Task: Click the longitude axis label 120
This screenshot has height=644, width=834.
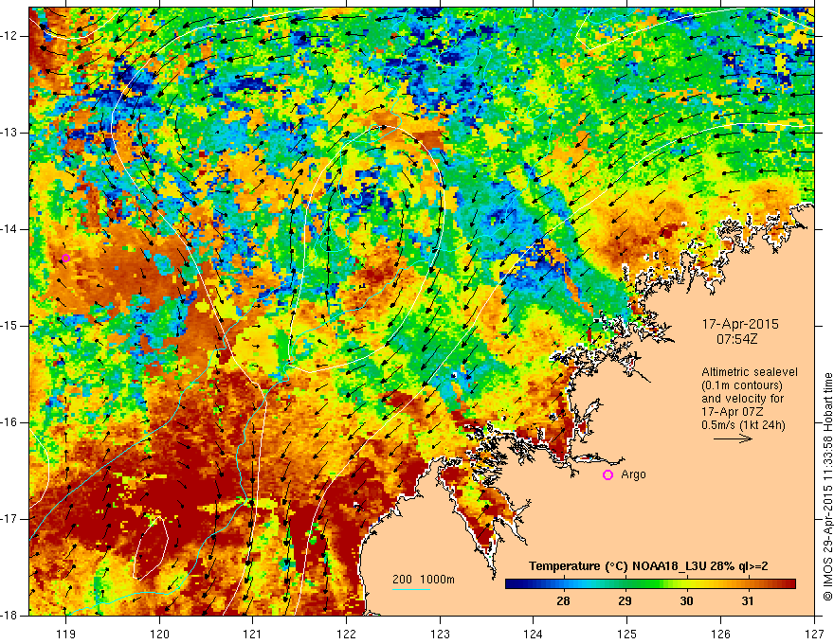Action: (159, 634)
